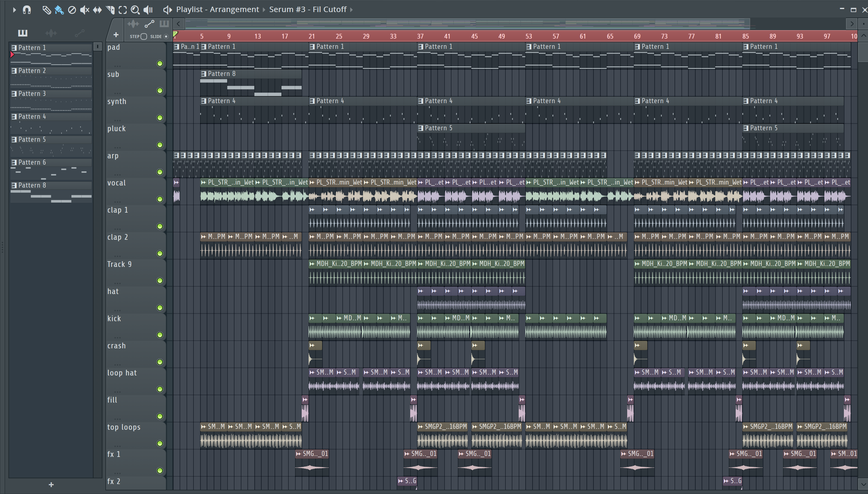This screenshot has width=868, height=494.
Task: Click the Serum #3 - Fil Cutoff label
Action: pos(308,10)
